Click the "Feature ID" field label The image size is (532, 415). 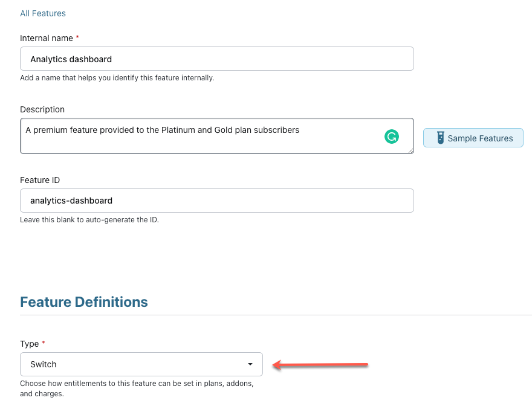point(40,180)
